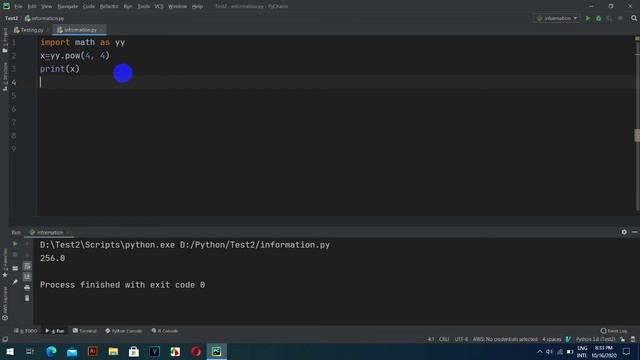Open the VCS menu
The height and width of the screenshot is (360, 640).
(159, 7)
